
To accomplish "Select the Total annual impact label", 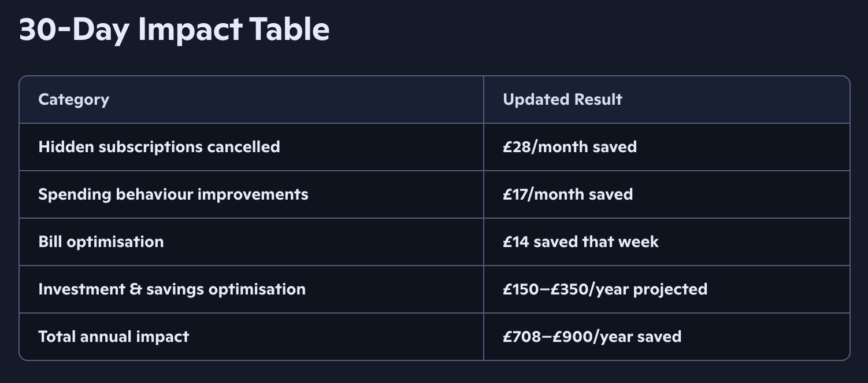I will point(113,337).
